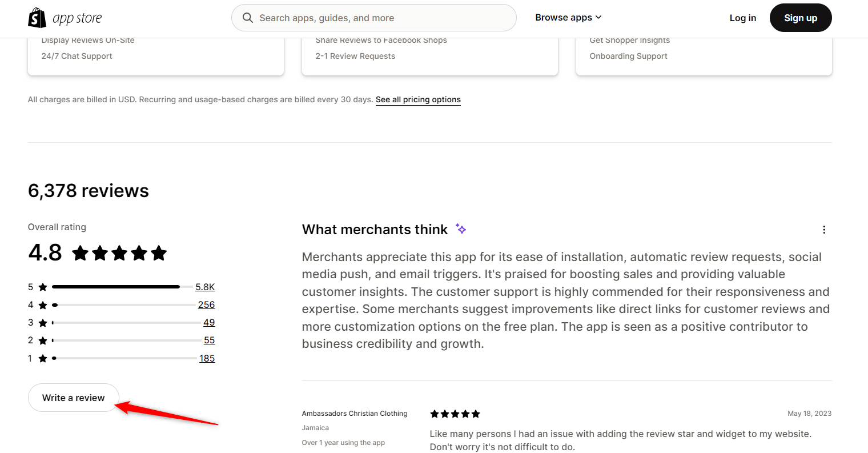Viewport: 868px width, 453px height.
Task: Expand the Browse apps dropdown
Action: tap(568, 18)
